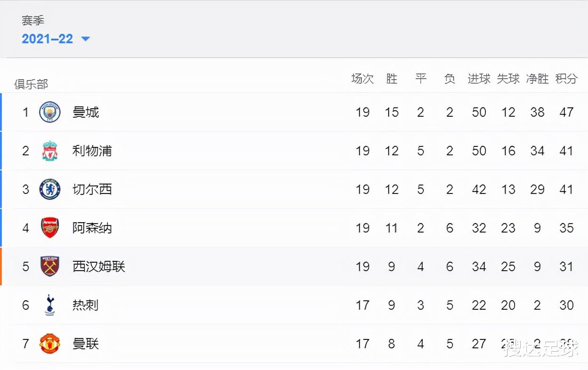Viewport: 588px width, 370px height.
Task: Click the blue highlight bar beside 阿森纳
Action: point(1,228)
